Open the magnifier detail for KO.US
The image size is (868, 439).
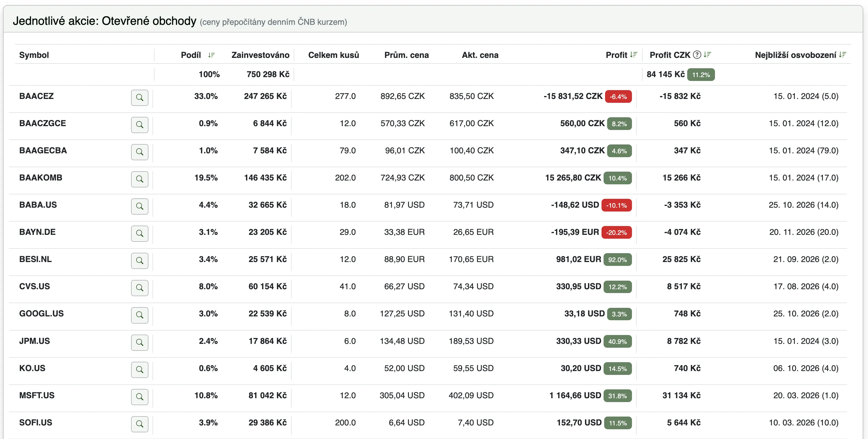pyautogui.click(x=139, y=370)
